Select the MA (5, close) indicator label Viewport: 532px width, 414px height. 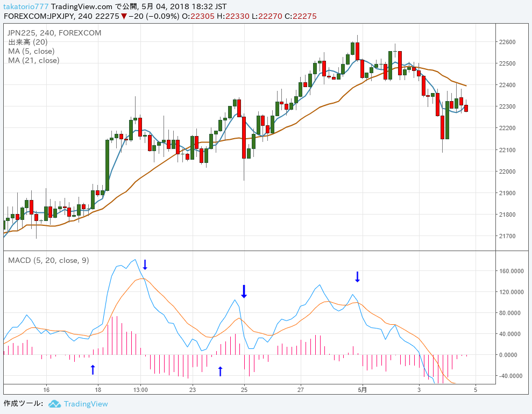click(x=31, y=51)
